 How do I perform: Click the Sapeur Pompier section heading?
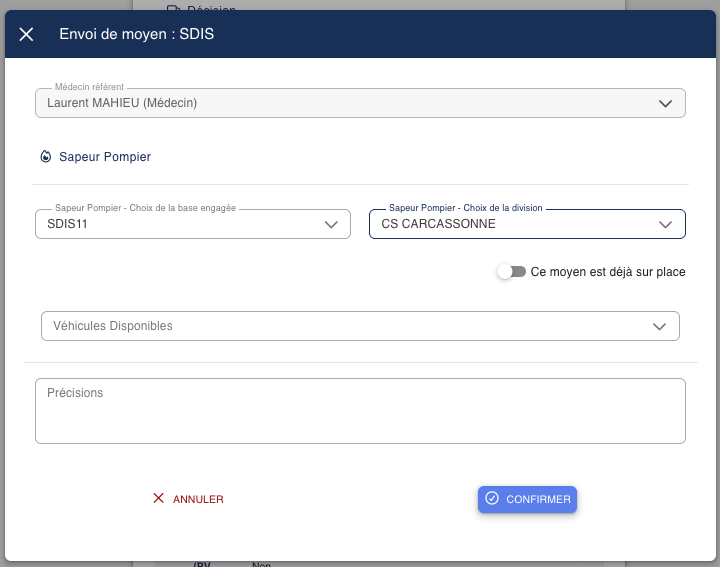pyautogui.click(x=105, y=157)
